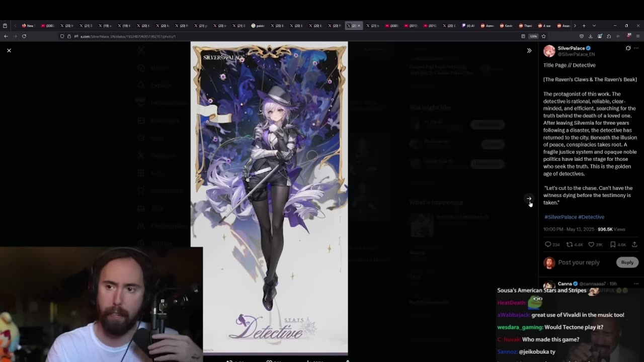Image resolution: width=644 pixels, height=362 pixels.
Task: Reload the page
Action: tap(24, 36)
